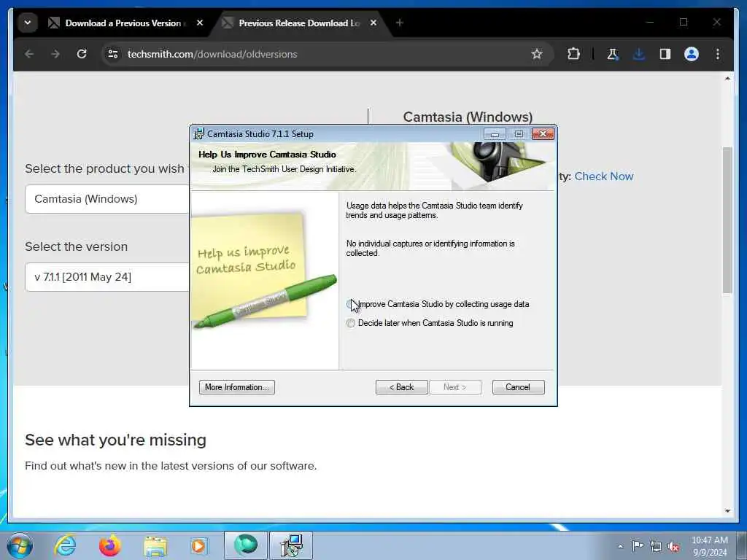The width and height of the screenshot is (747, 560).
Task: Open the Chrome three-dot menu
Action: pos(718,54)
